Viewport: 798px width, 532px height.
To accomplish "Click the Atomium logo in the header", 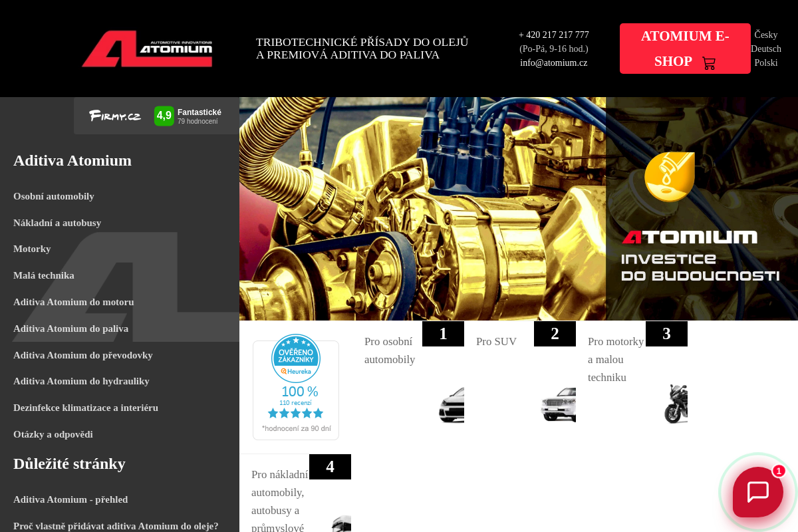I will coord(147,49).
